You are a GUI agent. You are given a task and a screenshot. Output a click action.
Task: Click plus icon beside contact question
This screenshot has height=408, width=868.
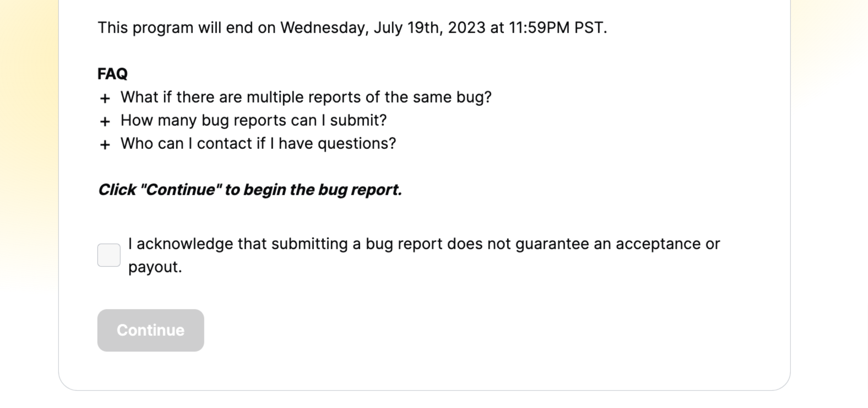coord(105,144)
